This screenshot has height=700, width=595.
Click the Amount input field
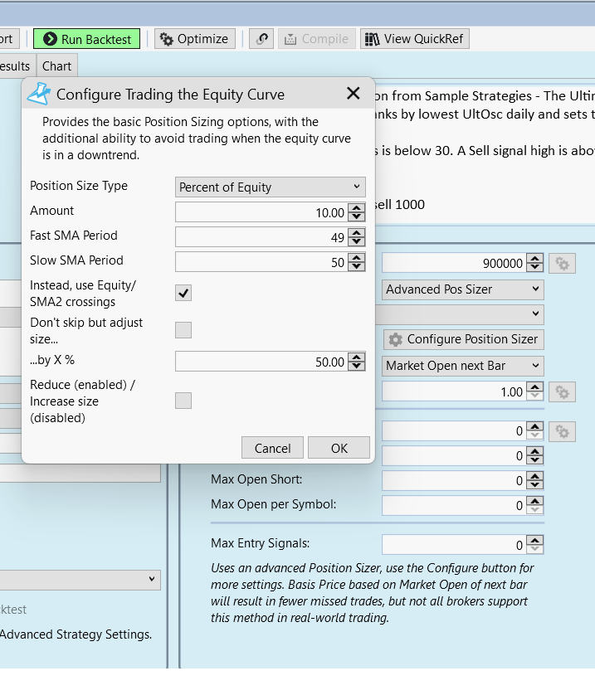tap(261, 212)
